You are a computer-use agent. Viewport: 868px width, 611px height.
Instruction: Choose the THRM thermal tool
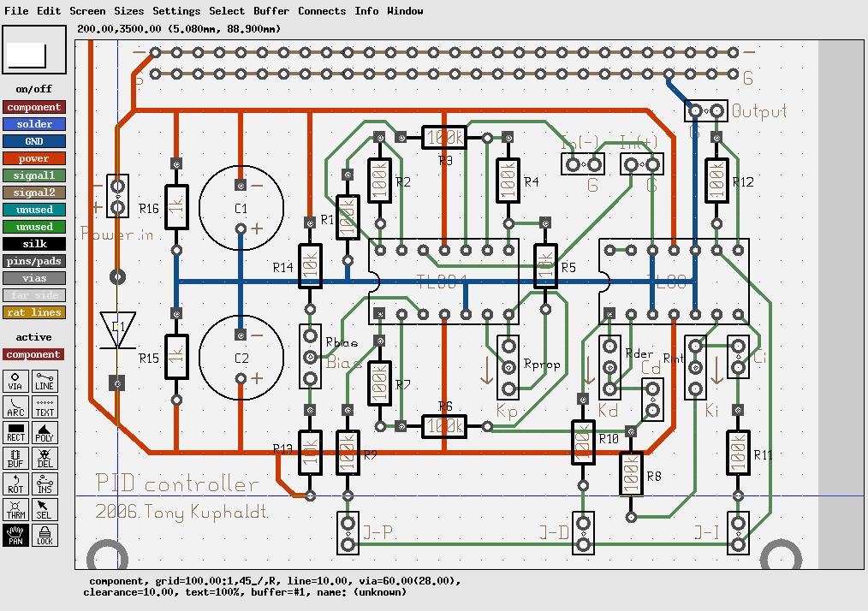click(15, 509)
